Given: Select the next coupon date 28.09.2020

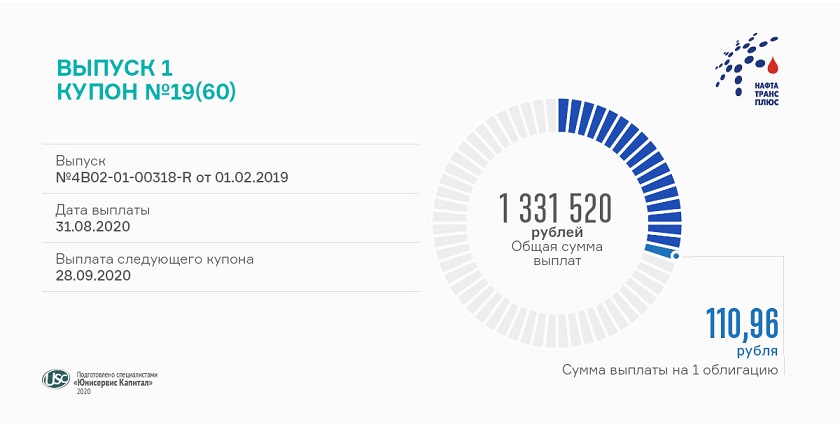Looking at the screenshot, I should click(93, 275).
